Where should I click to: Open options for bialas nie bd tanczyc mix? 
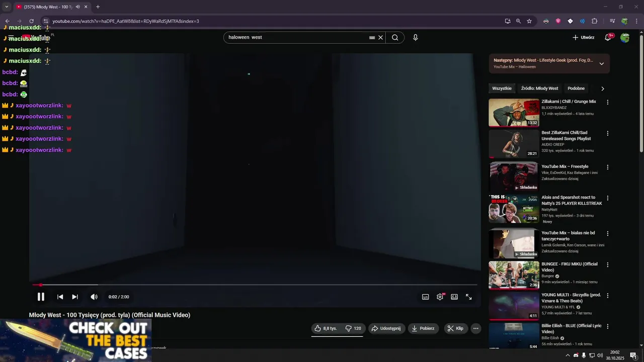(x=607, y=234)
